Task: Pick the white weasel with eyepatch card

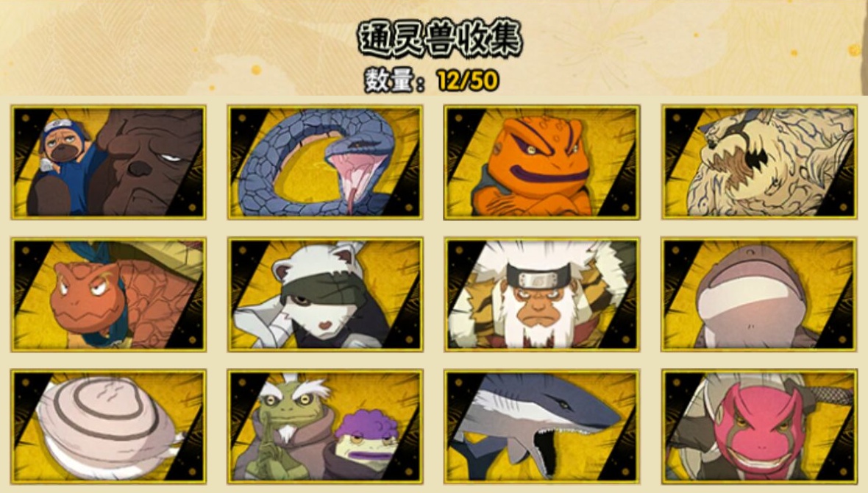Action: coord(325,294)
